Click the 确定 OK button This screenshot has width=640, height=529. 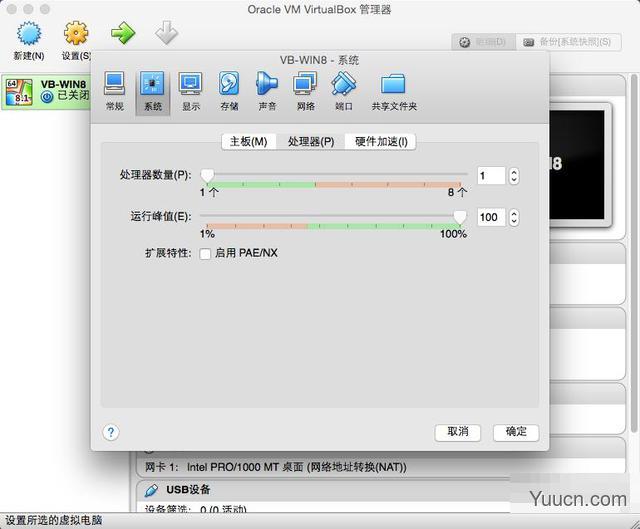pos(516,432)
